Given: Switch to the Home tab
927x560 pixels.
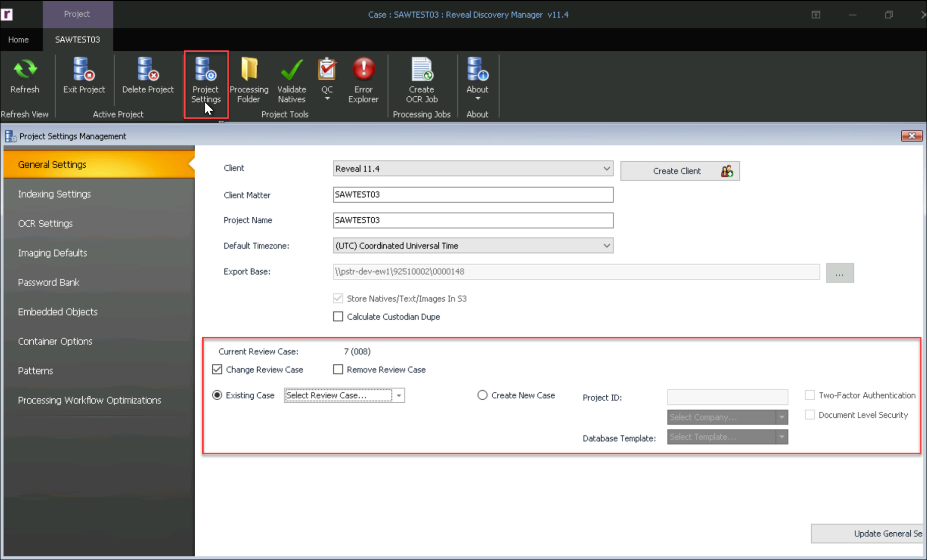Looking at the screenshot, I should pos(18,39).
